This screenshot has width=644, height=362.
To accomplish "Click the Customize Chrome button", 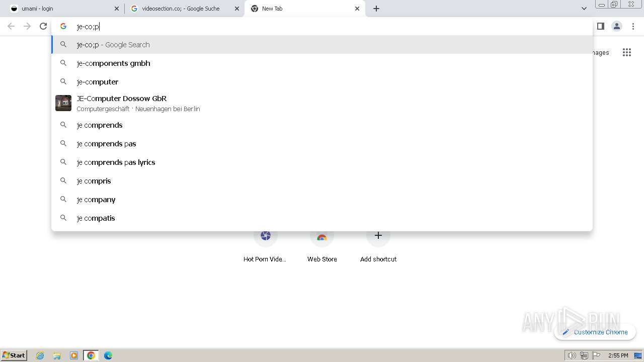I will point(595,332).
